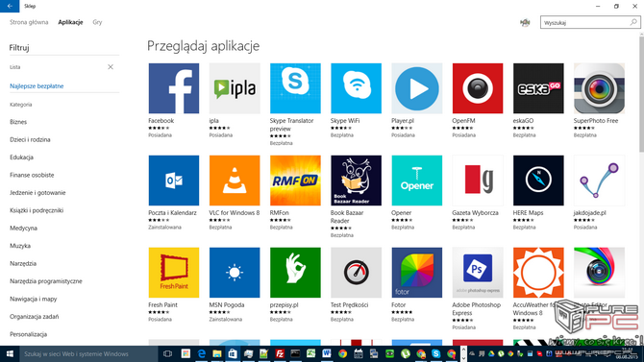Clear the Lista filter with X
The height and width of the screenshot is (362, 644).
[x=111, y=67]
